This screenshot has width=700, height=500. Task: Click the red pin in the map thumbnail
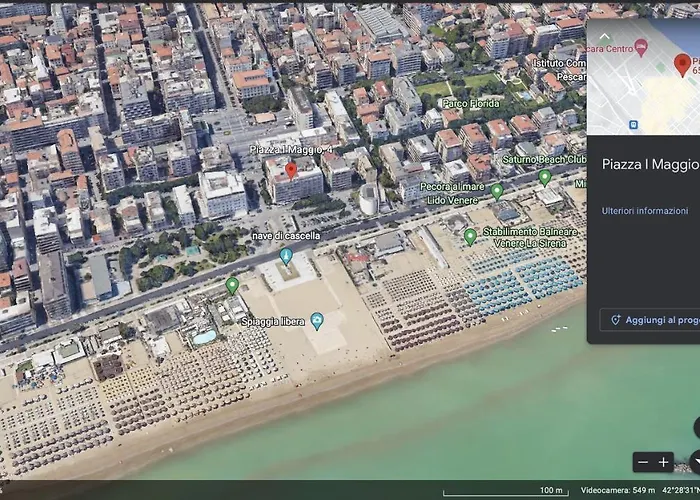(x=683, y=65)
